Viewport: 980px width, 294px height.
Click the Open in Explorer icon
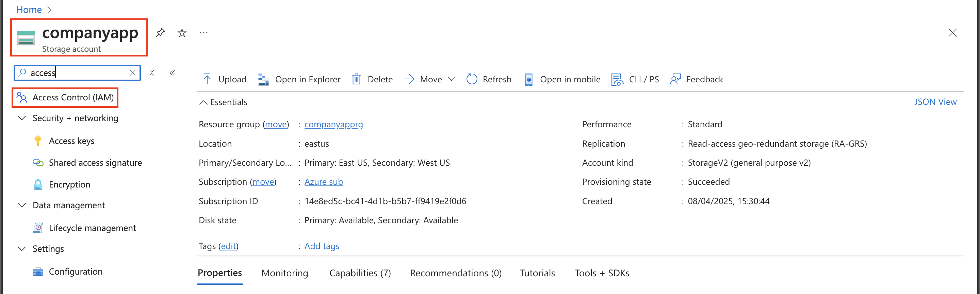[263, 80]
